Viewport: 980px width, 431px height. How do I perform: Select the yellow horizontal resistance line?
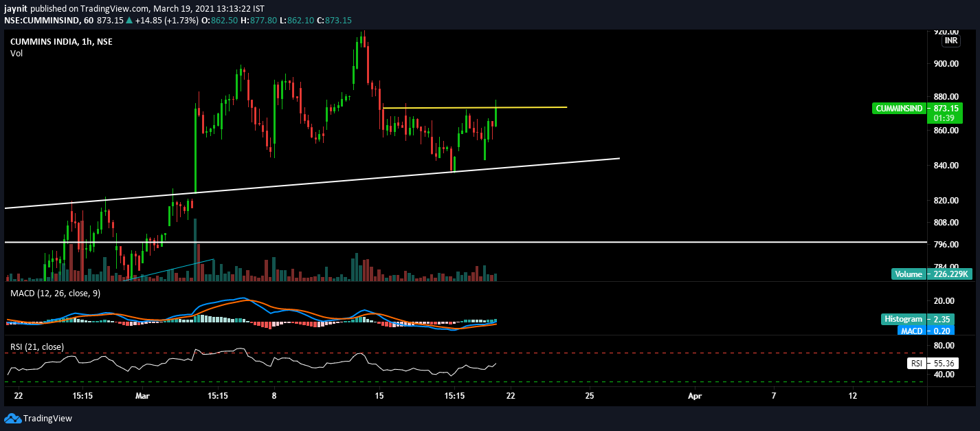click(x=475, y=108)
